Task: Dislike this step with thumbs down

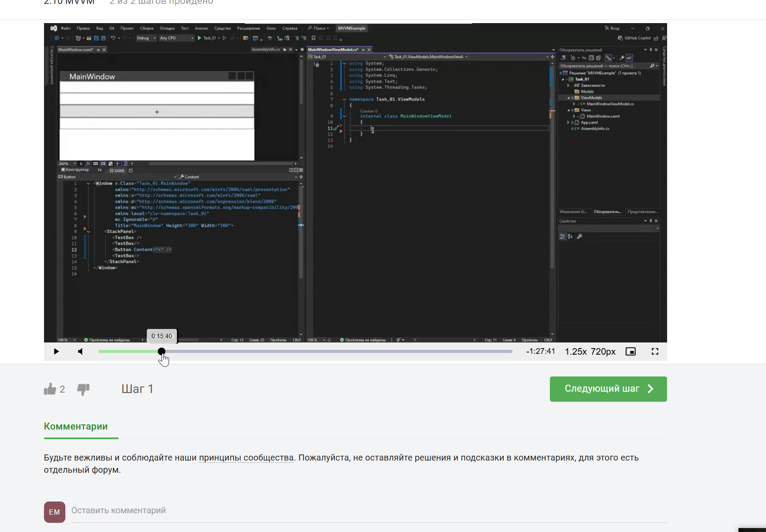Action: point(83,389)
